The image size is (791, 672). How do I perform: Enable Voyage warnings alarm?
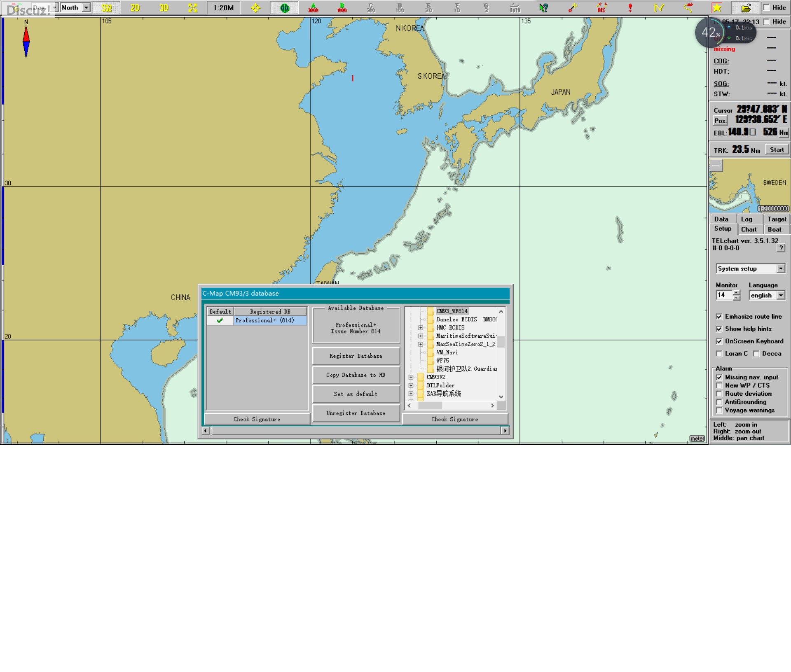pos(719,411)
